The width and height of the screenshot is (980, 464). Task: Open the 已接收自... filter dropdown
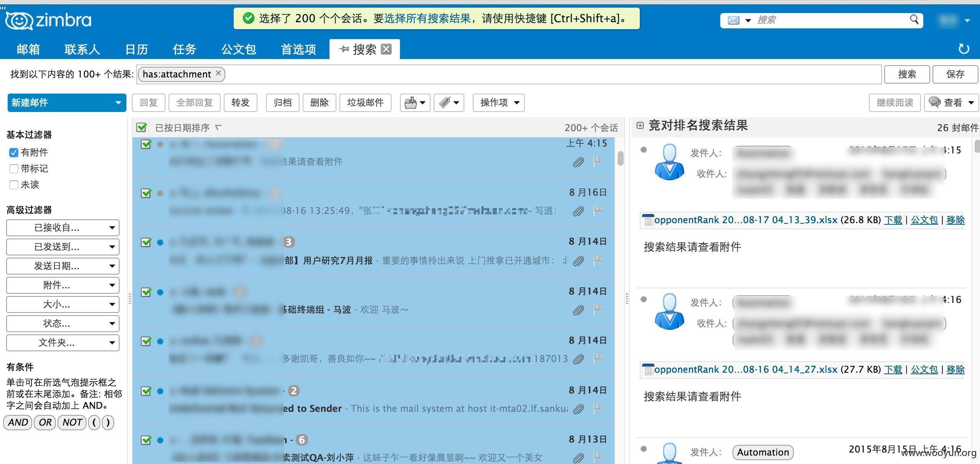pos(63,228)
